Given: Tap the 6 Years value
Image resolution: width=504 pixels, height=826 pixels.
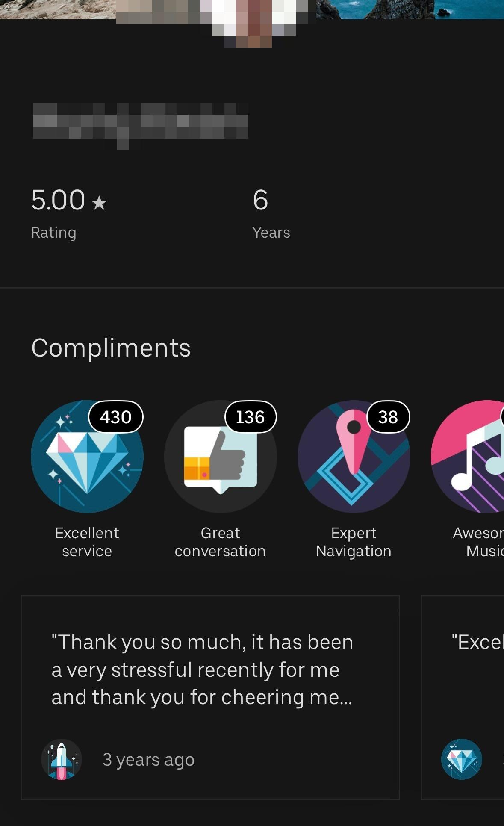Looking at the screenshot, I should (x=260, y=200).
